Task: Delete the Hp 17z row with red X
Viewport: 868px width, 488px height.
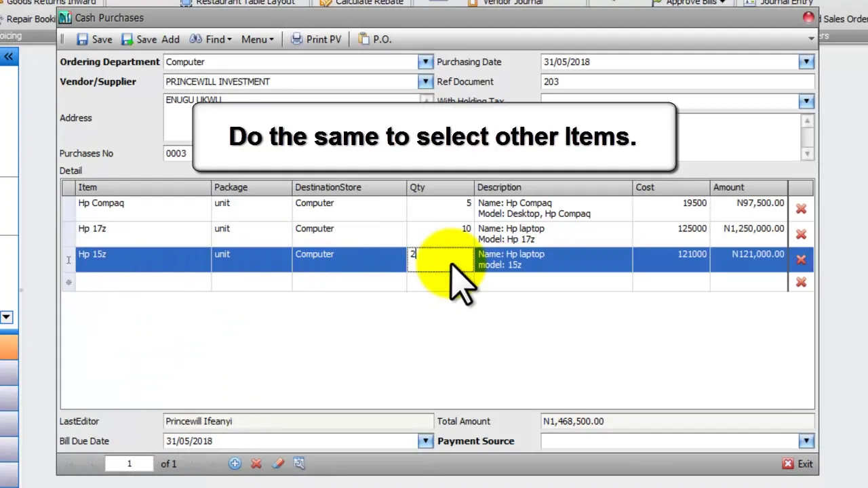Action: 801,235
